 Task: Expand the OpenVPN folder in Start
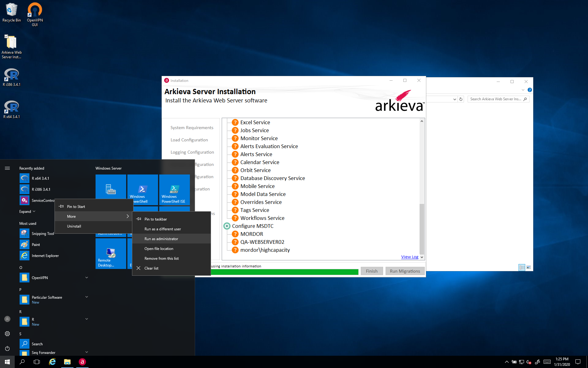click(87, 278)
